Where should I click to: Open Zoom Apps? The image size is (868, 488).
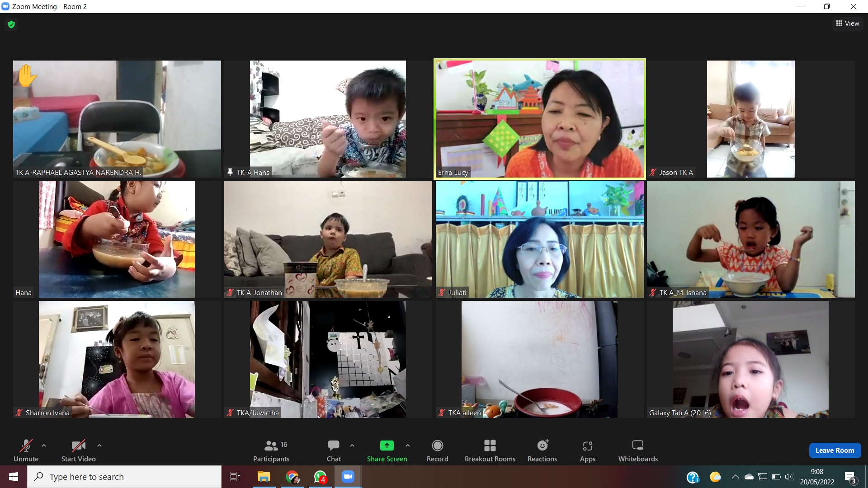click(588, 450)
